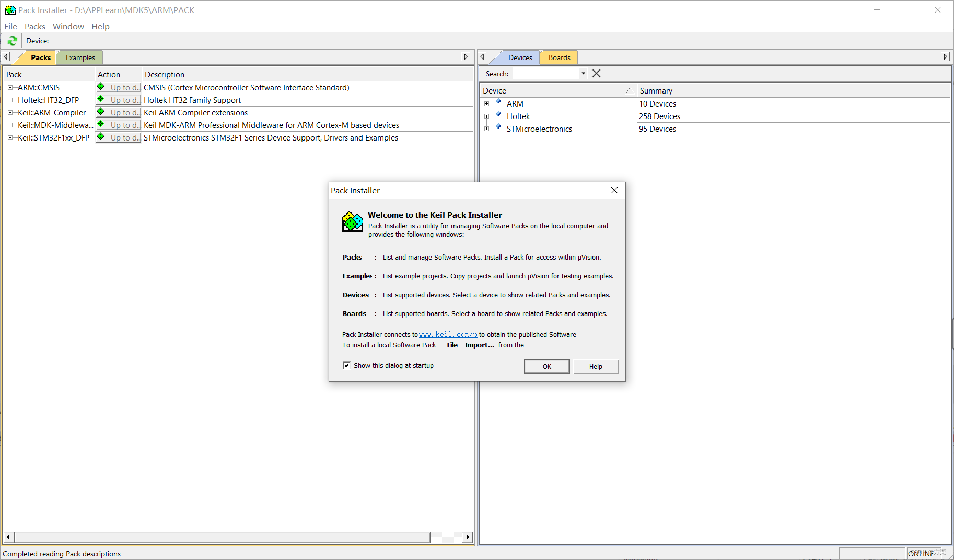The height and width of the screenshot is (560, 954).
Task: Click Up to date button for ARM::CMSIS
Action: (119, 87)
